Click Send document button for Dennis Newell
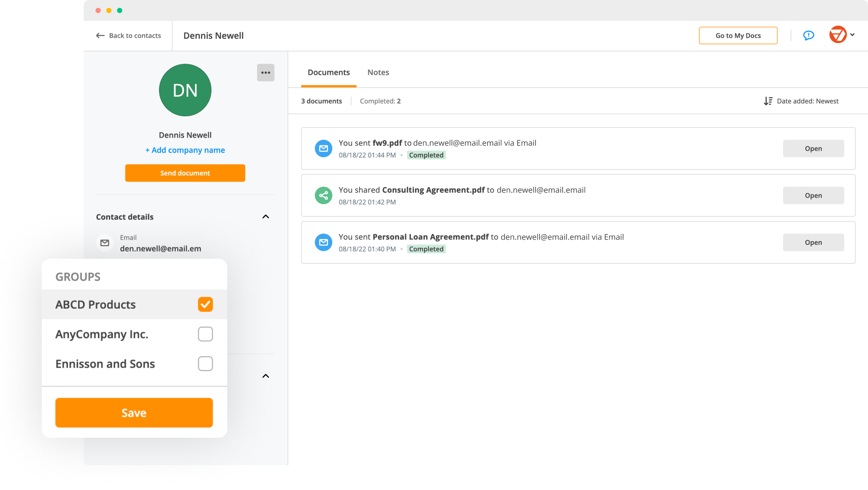Image resolution: width=868 pixels, height=490 pixels. click(x=185, y=173)
